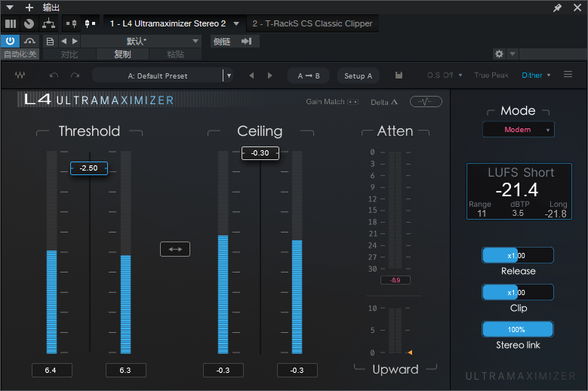Click the Release x1.00 slider
Image resolution: width=588 pixels, height=391 pixels.
pyautogui.click(x=518, y=255)
